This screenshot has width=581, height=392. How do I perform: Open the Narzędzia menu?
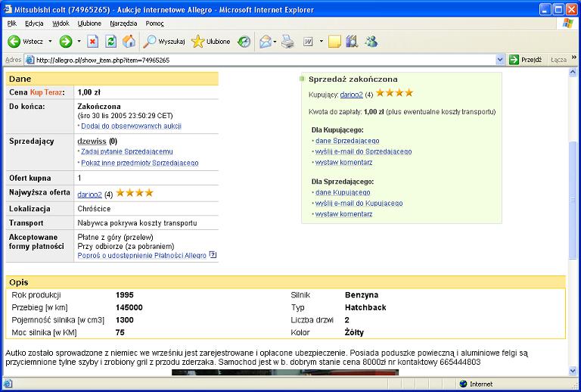pos(123,23)
